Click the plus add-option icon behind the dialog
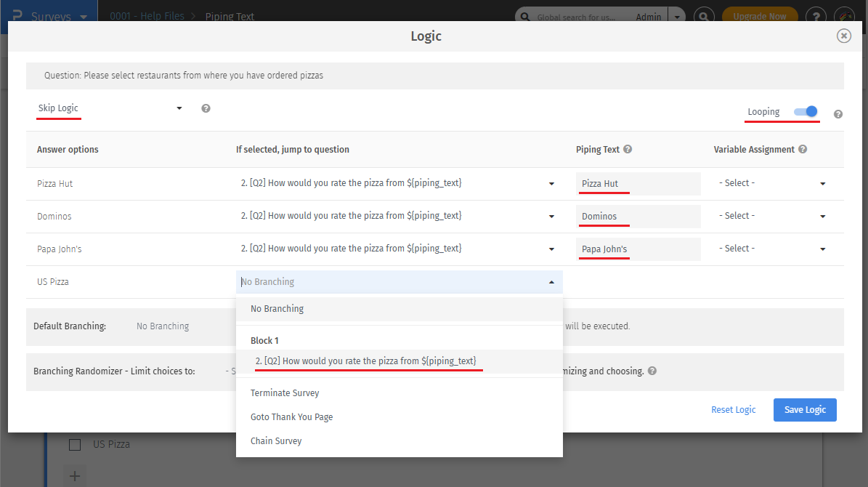The height and width of the screenshot is (487, 868). coord(75,476)
